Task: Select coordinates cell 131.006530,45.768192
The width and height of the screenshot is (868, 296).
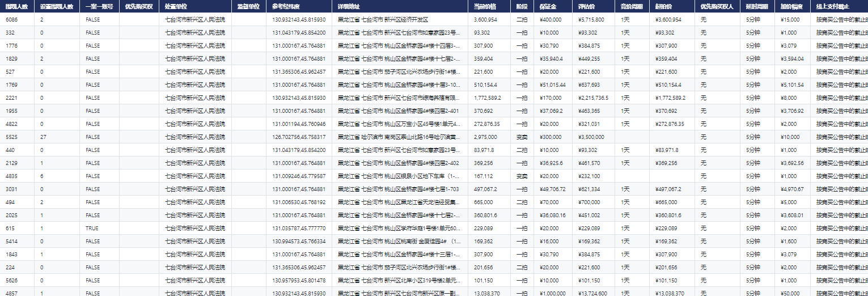Action: 299,202
